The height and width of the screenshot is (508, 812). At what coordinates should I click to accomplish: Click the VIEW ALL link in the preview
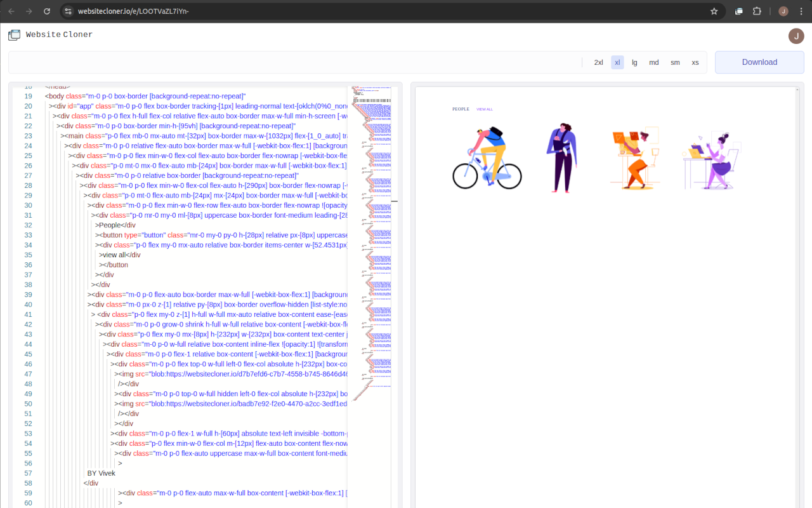pyautogui.click(x=484, y=109)
